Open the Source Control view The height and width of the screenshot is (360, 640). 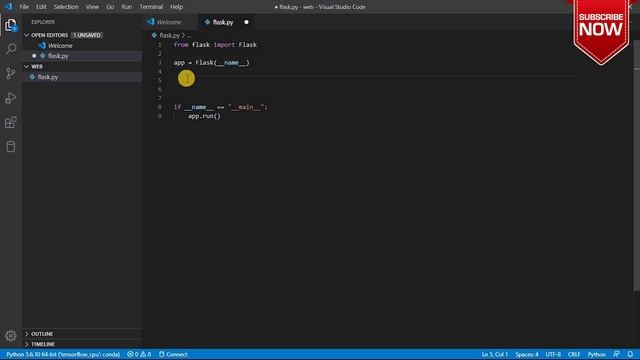[x=11, y=73]
